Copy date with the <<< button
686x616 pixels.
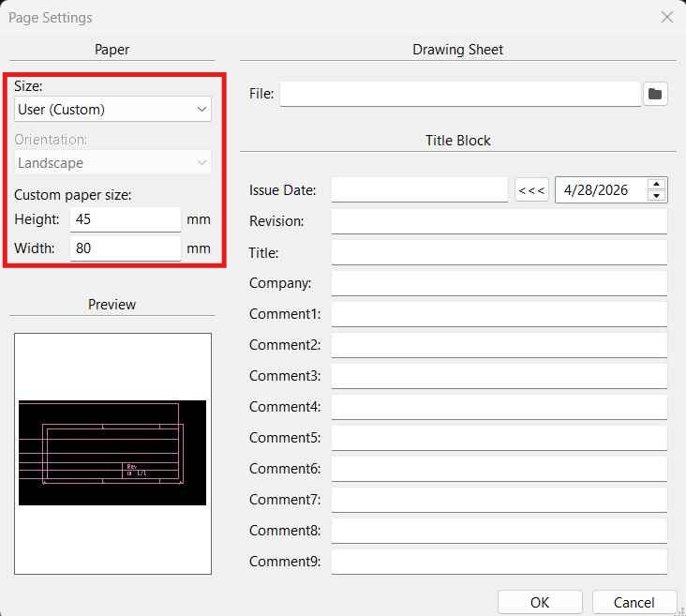point(531,190)
